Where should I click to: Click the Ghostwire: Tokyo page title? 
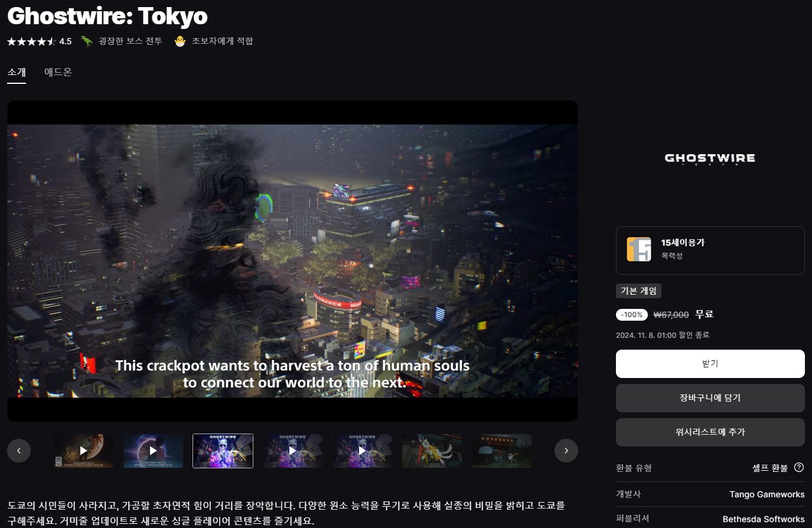(x=107, y=16)
